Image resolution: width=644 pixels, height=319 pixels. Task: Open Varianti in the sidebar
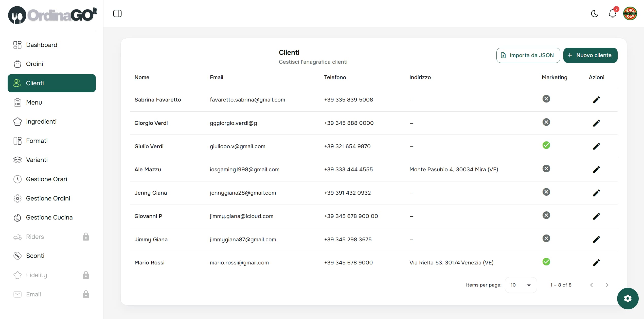click(52, 160)
